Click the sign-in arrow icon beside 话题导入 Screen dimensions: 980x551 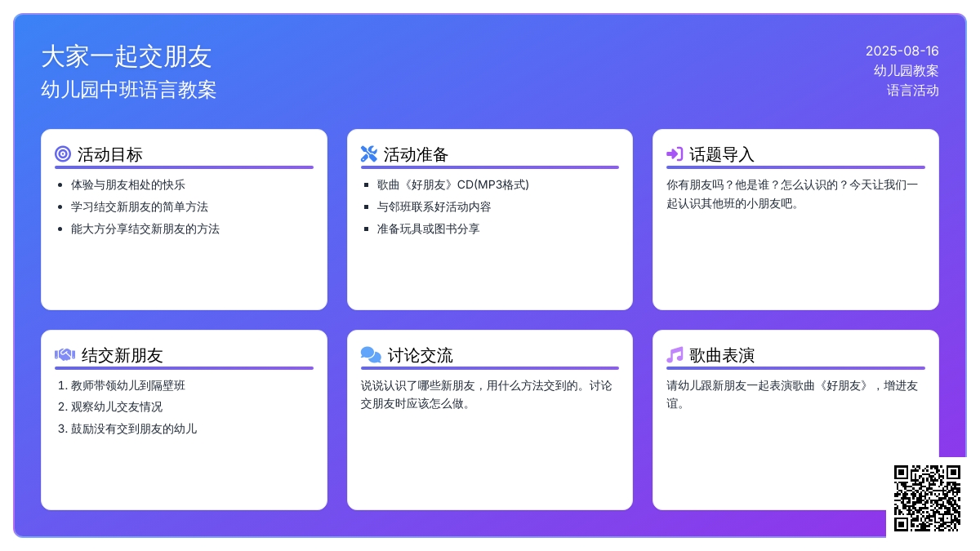click(675, 154)
